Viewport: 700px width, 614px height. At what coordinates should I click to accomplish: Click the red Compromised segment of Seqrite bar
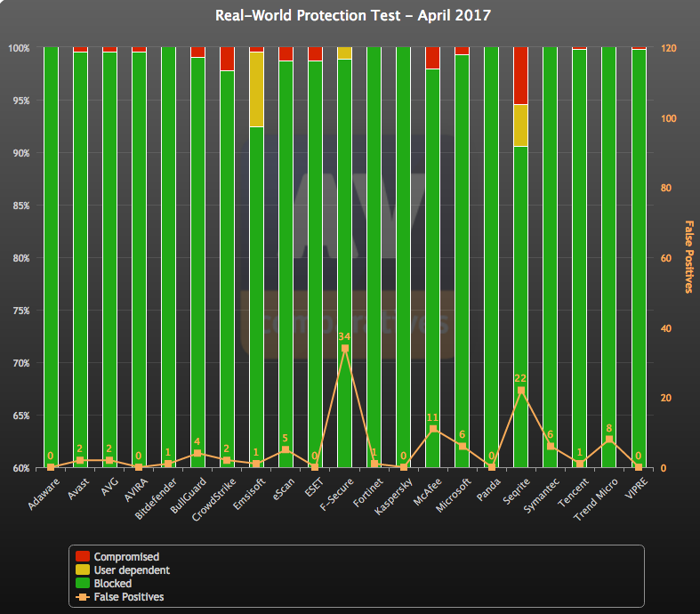[521, 76]
